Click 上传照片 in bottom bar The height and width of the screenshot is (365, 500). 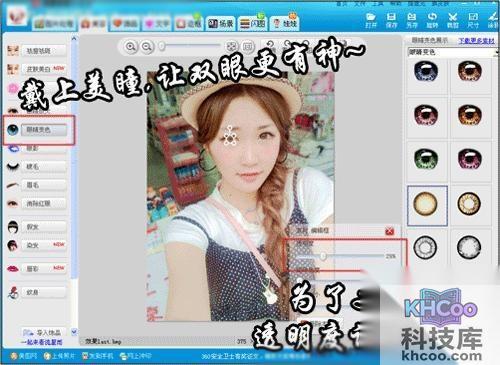point(60,356)
